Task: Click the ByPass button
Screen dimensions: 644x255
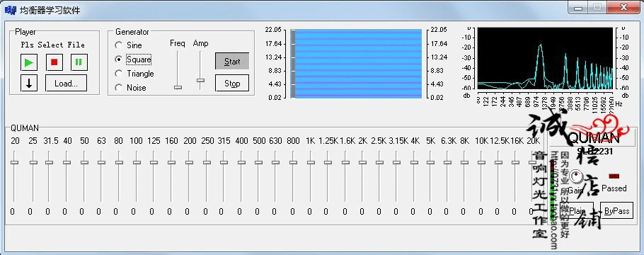Action: [616, 210]
